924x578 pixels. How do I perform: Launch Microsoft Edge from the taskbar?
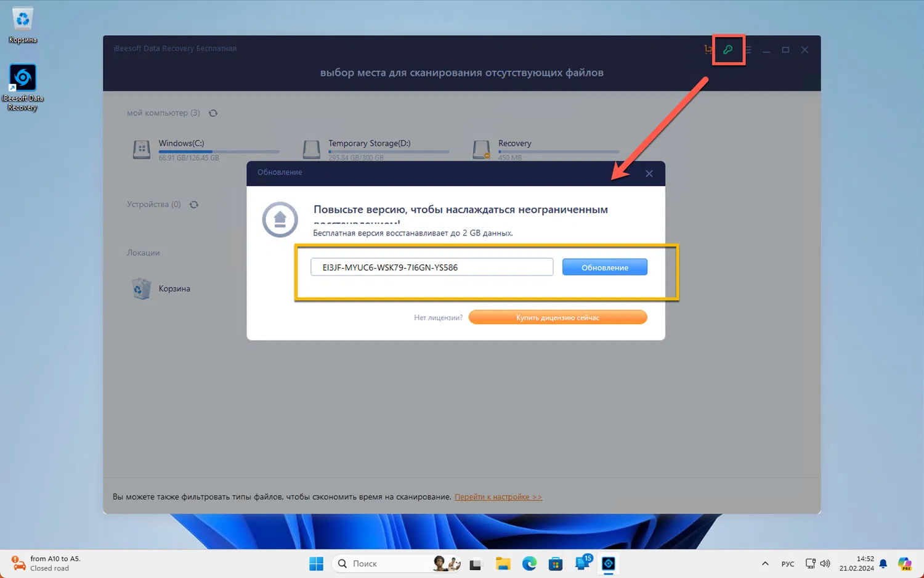tap(530, 564)
